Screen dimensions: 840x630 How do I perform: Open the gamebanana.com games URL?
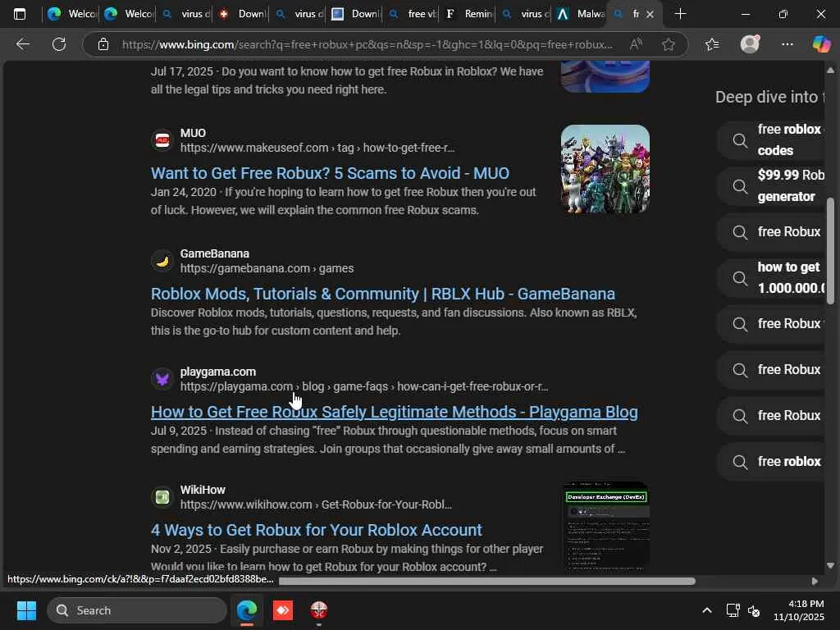coord(267,268)
